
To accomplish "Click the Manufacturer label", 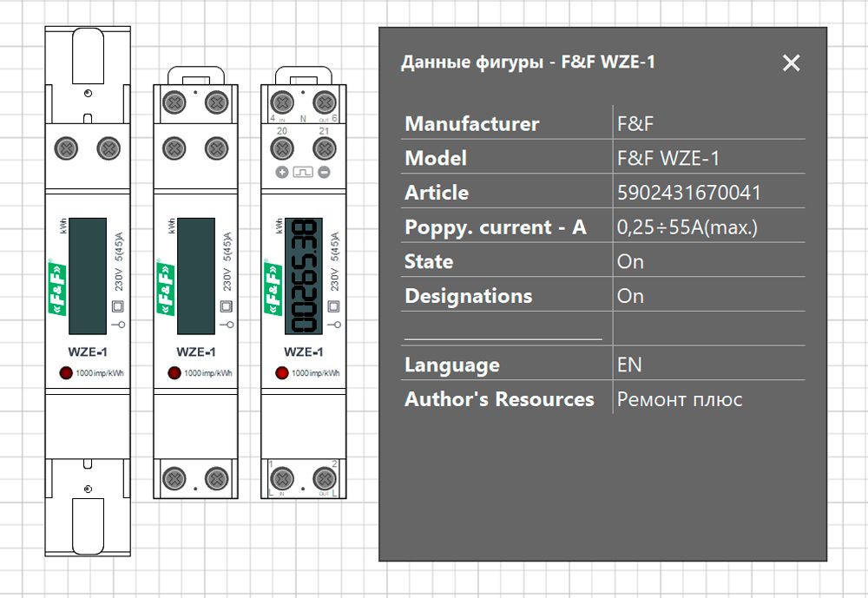I will [x=471, y=123].
